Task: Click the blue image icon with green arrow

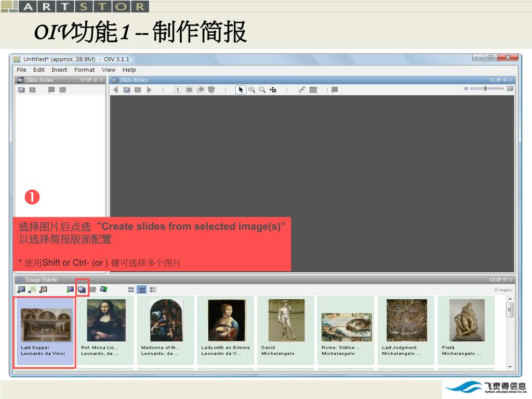Action: point(70,289)
